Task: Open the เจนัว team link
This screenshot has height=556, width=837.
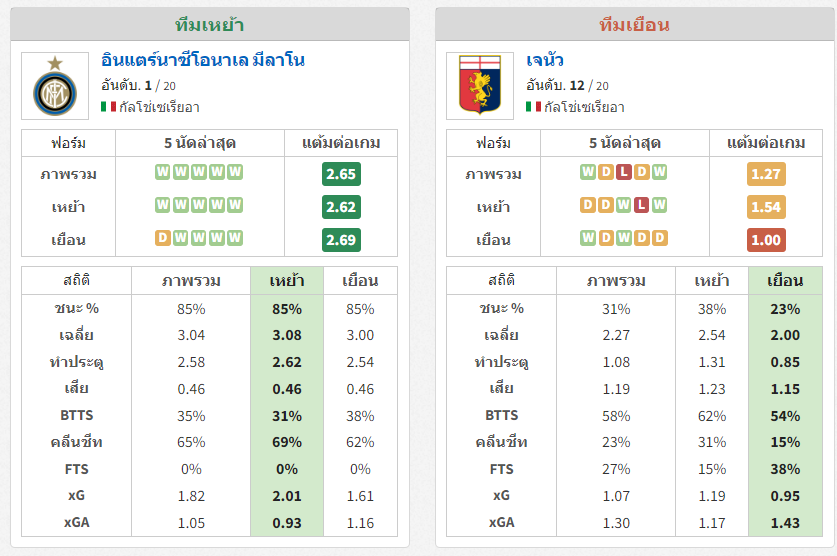Action: [544, 60]
